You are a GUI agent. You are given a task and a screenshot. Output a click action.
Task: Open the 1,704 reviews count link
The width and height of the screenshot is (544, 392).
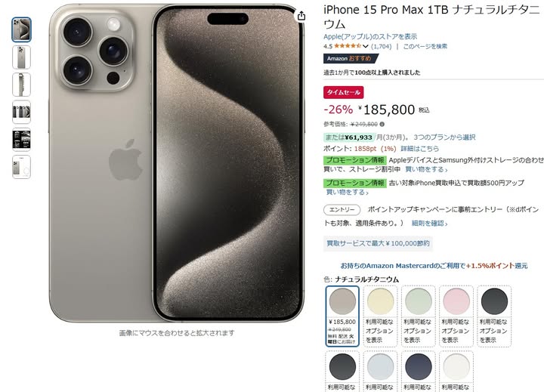[381, 46]
